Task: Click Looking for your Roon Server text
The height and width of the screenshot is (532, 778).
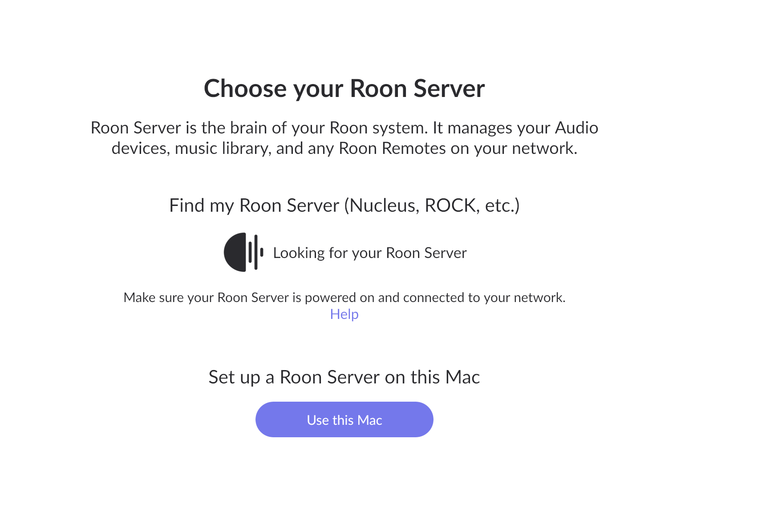Action: tap(370, 253)
